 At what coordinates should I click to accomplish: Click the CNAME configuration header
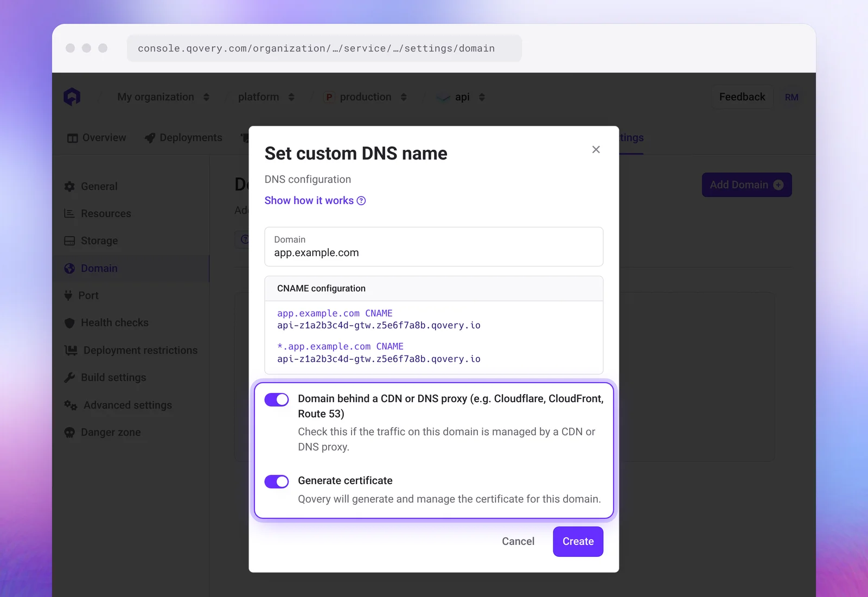pyautogui.click(x=434, y=289)
